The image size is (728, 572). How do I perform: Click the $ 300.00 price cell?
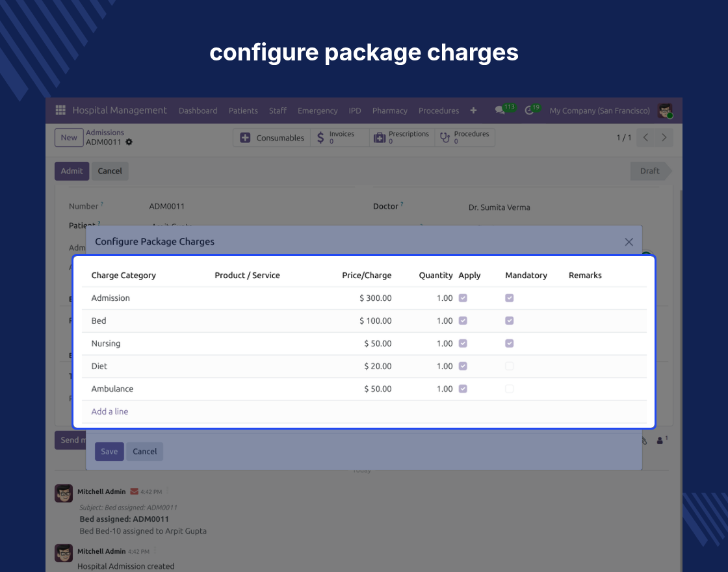(375, 298)
